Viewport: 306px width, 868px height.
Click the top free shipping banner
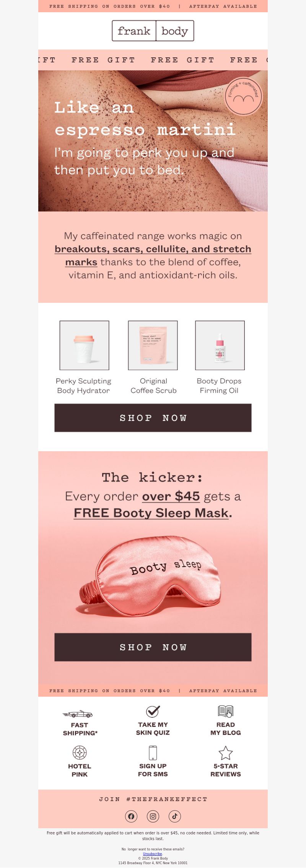point(153,6)
